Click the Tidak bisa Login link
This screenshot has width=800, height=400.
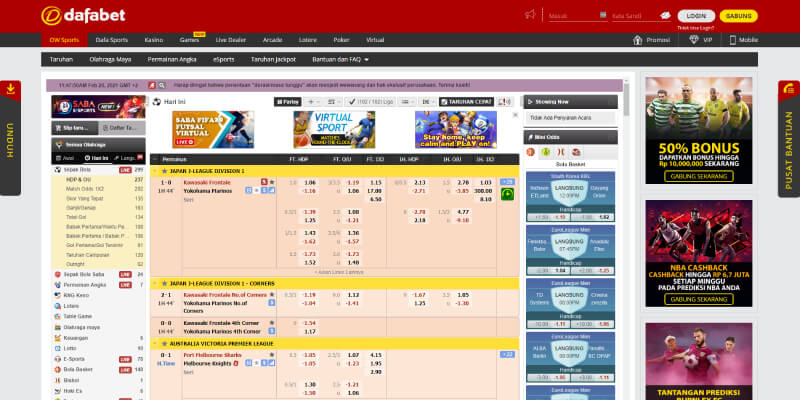[695, 28]
